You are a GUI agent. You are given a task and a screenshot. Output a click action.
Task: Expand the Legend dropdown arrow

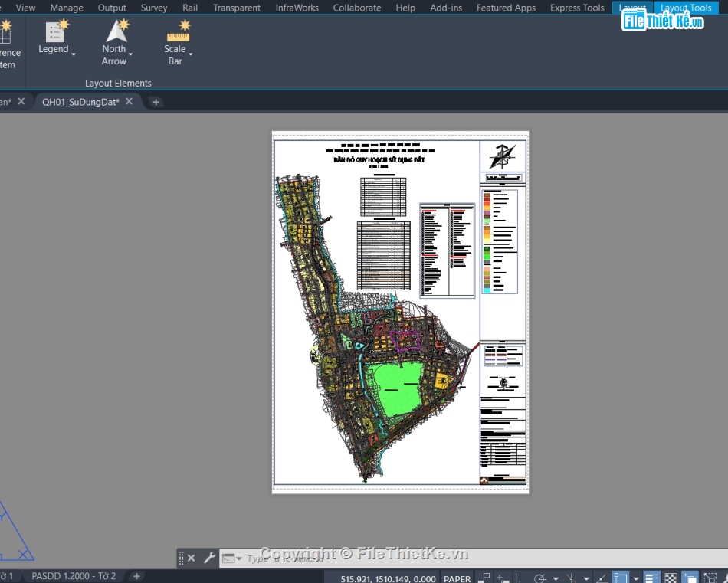[x=74, y=54]
